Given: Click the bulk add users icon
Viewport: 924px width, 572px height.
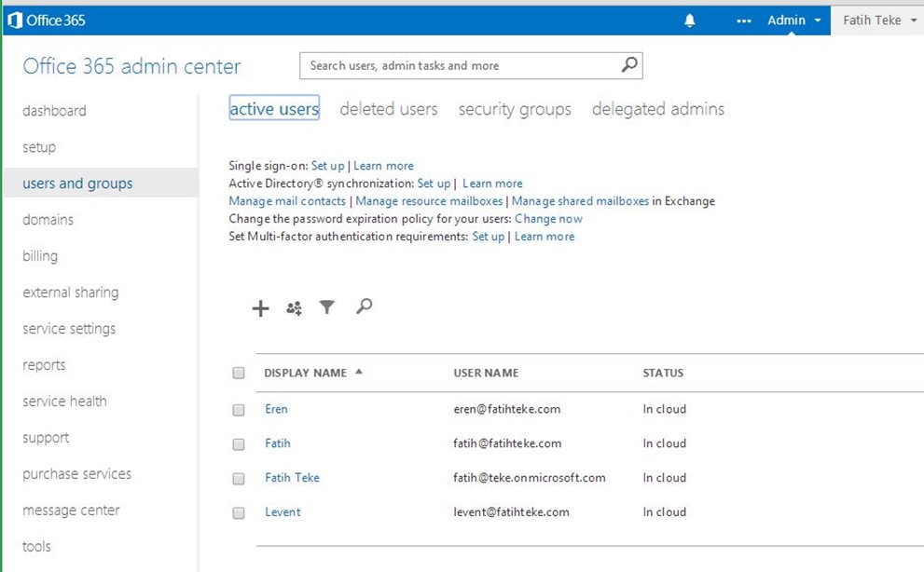Looking at the screenshot, I should [x=294, y=307].
